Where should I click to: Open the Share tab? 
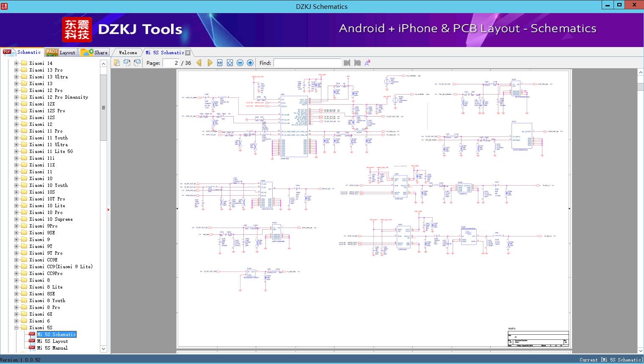click(x=94, y=53)
